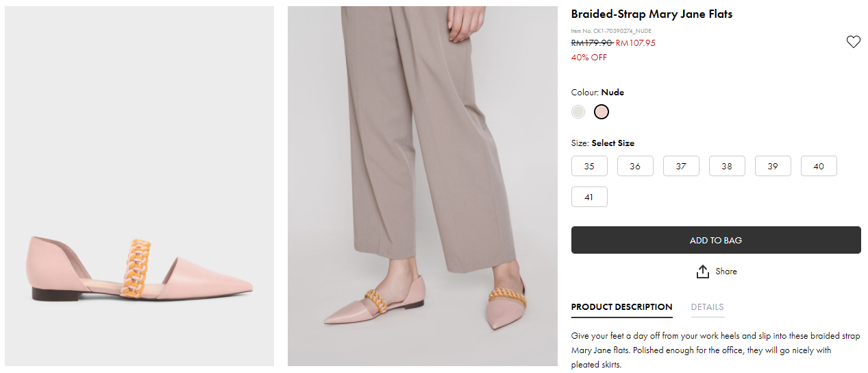Click the Braided-Strap Mary Jane Flats title

[x=652, y=14]
